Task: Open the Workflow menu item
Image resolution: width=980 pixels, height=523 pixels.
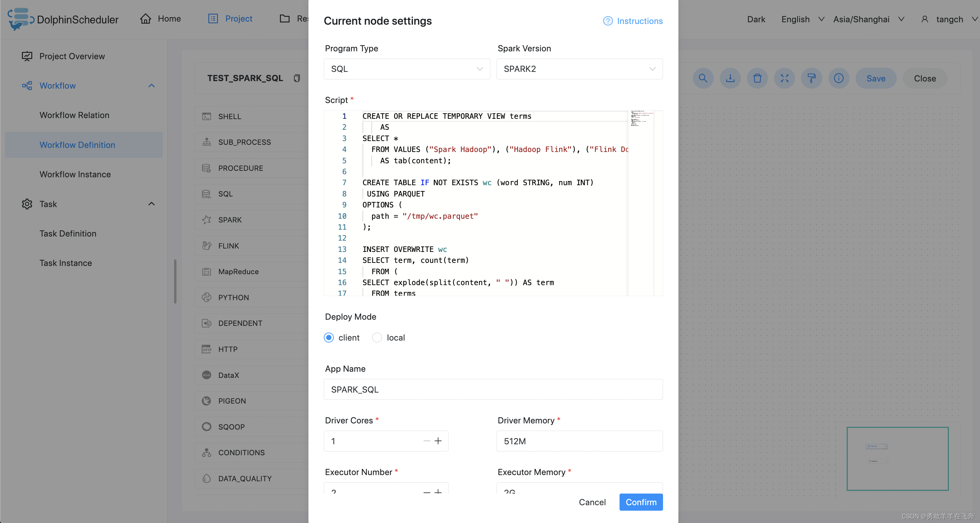Action: click(x=57, y=85)
